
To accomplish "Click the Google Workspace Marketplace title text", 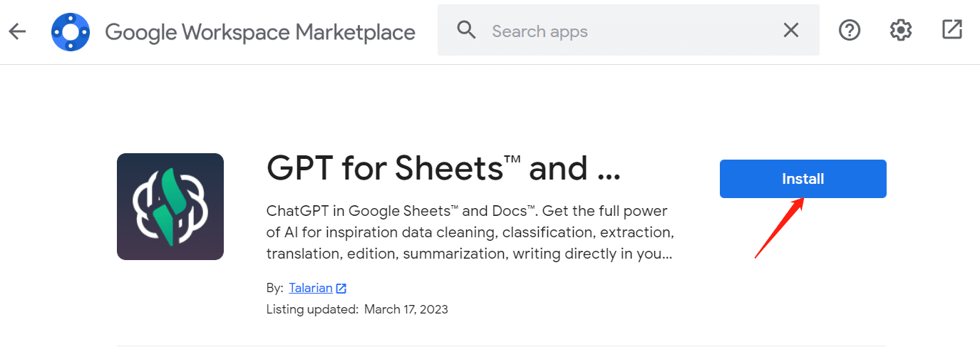I will click(260, 32).
